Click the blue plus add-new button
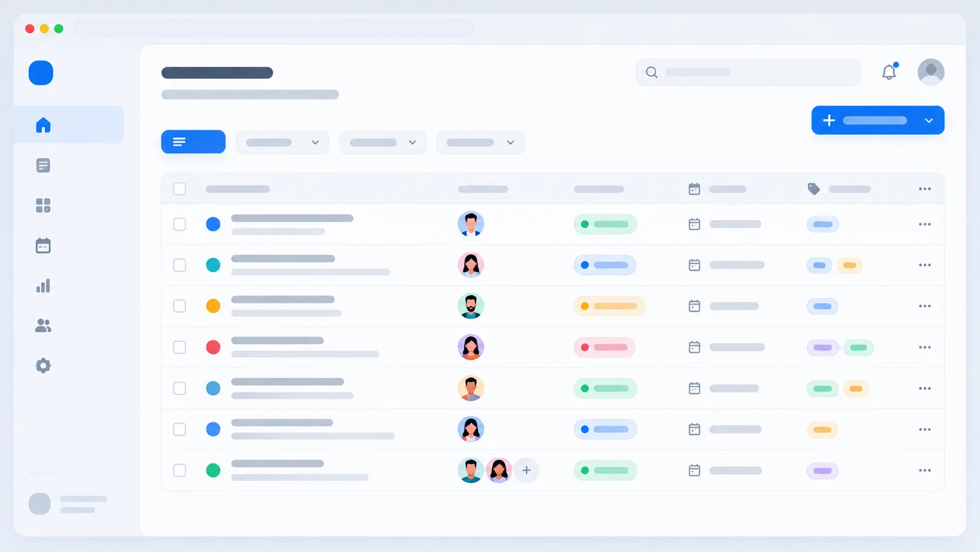The width and height of the screenshot is (980, 552). point(878,120)
